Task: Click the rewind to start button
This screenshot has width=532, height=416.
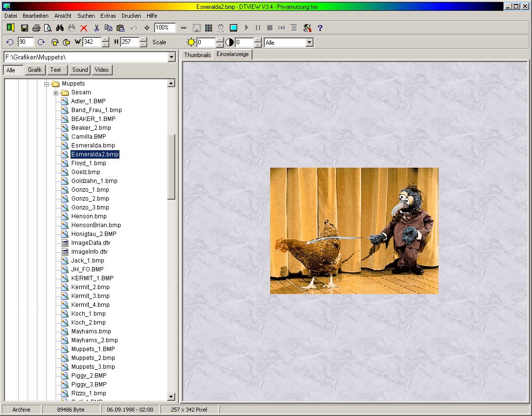Action: [282, 28]
